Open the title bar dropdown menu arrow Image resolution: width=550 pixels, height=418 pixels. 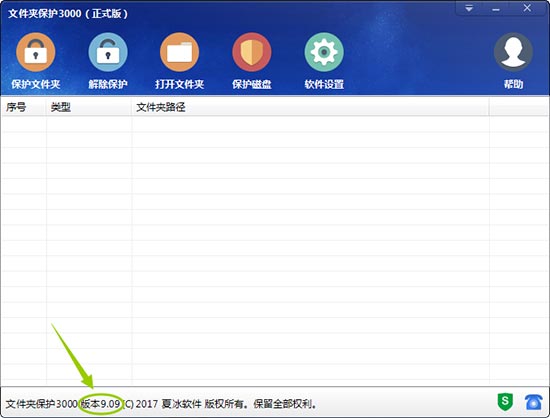point(469,8)
